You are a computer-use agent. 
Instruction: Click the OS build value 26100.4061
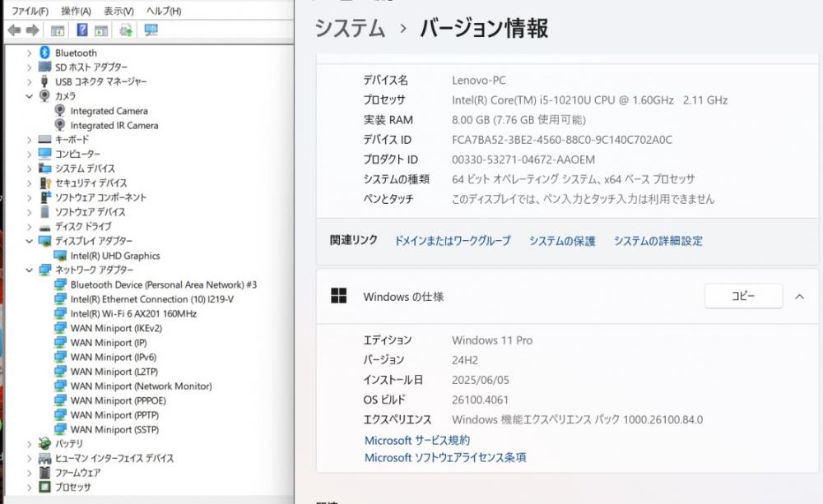[x=480, y=400]
